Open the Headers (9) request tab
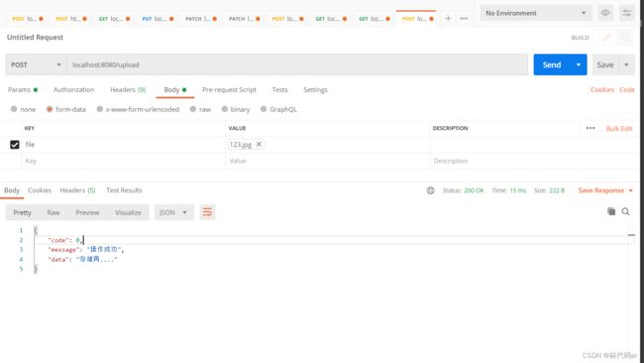Viewport: 644px width, 363px height. tap(128, 89)
